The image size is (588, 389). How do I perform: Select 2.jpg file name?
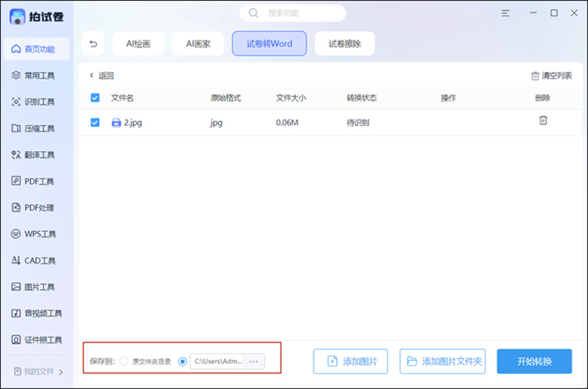[x=133, y=123]
